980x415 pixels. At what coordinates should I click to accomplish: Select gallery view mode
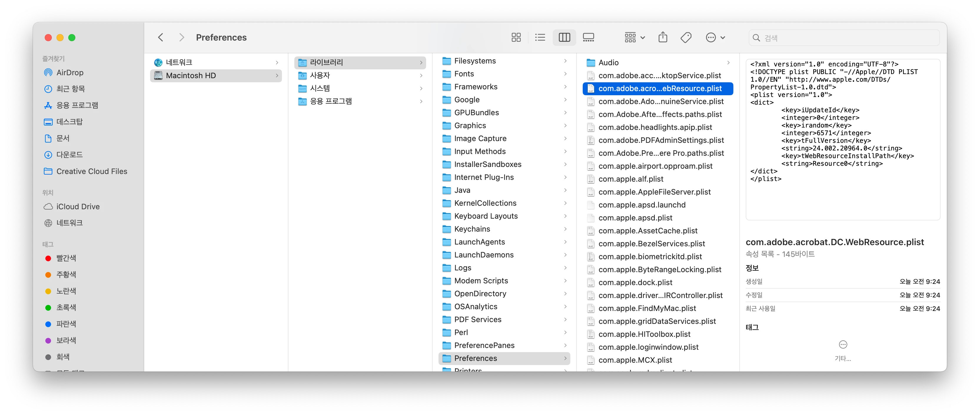tap(588, 37)
